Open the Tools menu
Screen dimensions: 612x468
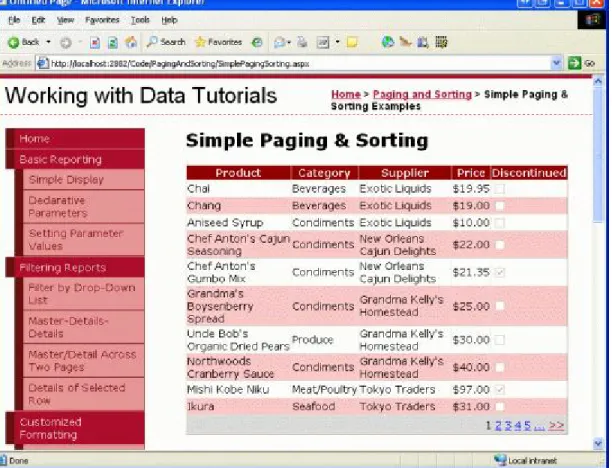click(140, 20)
